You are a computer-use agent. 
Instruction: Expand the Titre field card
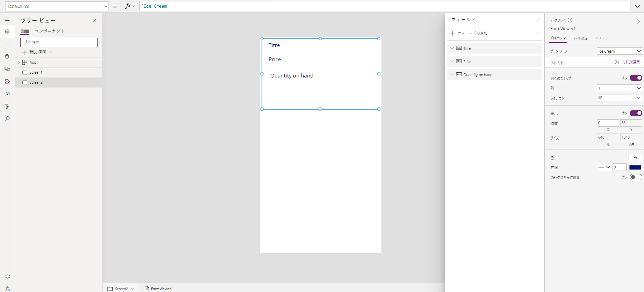(452, 48)
